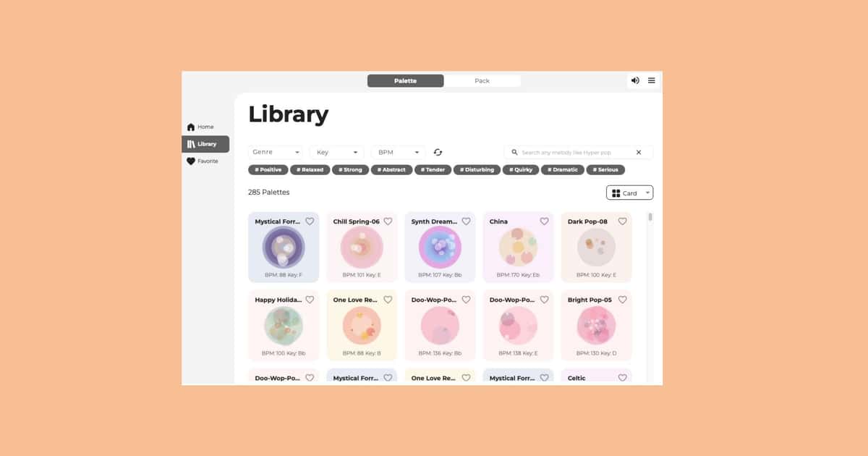Viewport: 868px width, 456px height.
Task: Select Library in sidebar
Action: click(205, 144)
